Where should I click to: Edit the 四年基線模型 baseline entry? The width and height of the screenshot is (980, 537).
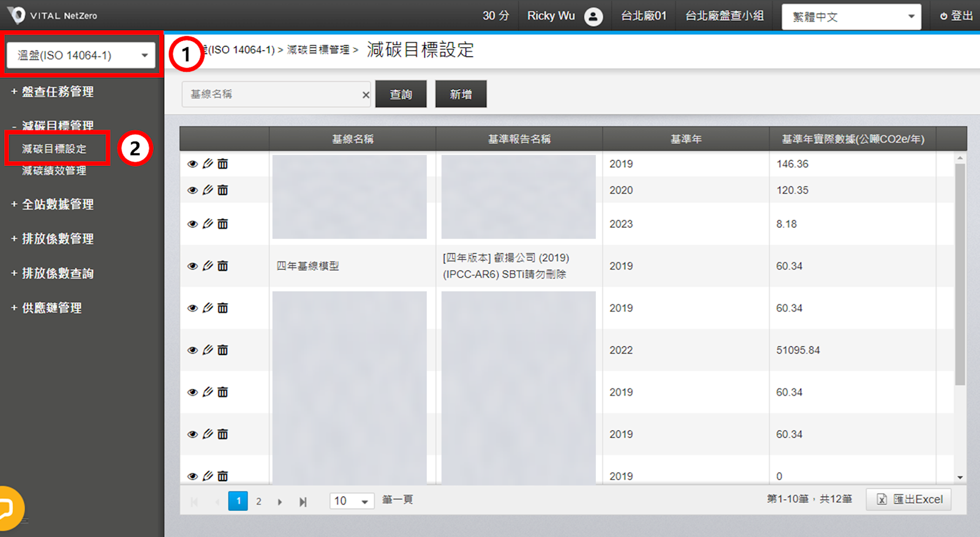208,266
